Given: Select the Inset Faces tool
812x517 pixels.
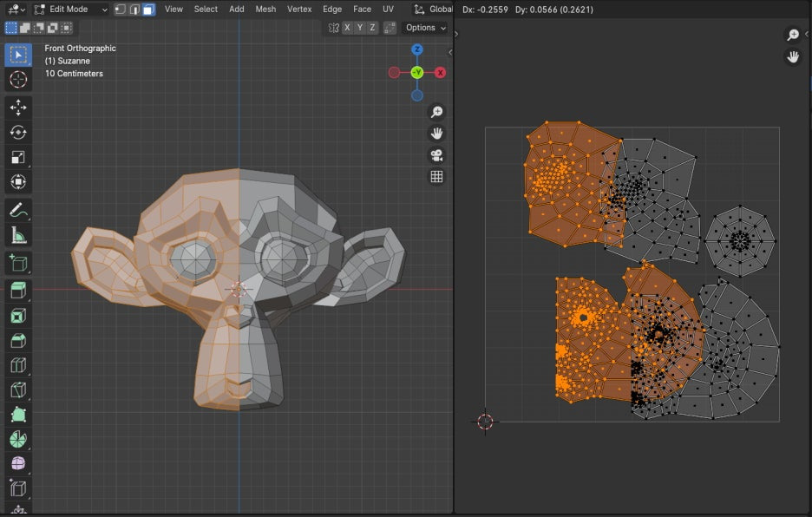Looking at the screenshot, I should point(18,316).
